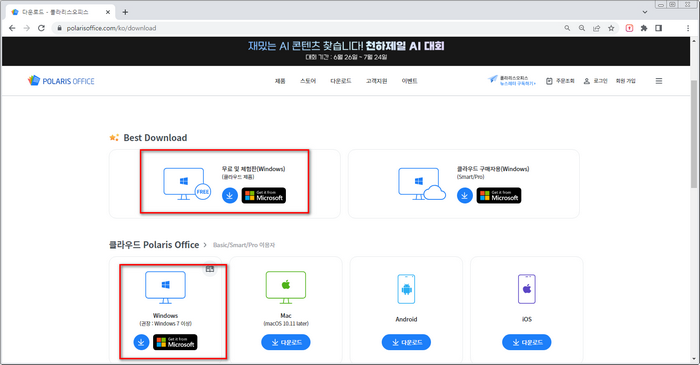View site information lock icon

59,28
